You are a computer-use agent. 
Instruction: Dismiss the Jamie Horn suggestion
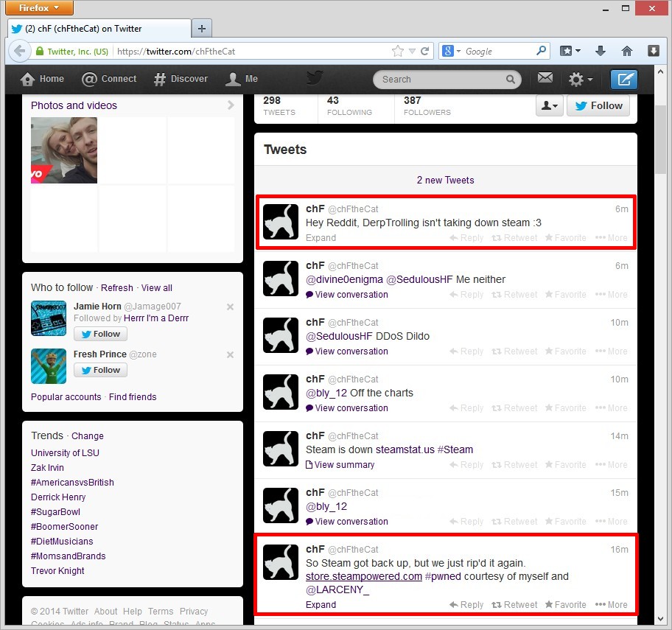click(x=230, y=307)
